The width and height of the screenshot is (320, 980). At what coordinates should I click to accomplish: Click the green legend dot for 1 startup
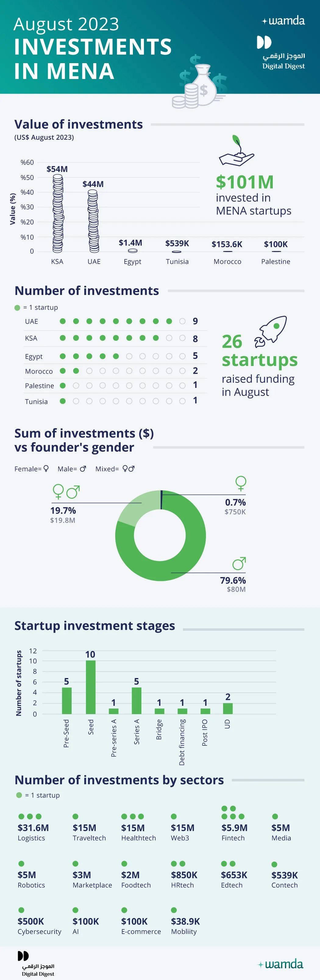click(17, 308)
